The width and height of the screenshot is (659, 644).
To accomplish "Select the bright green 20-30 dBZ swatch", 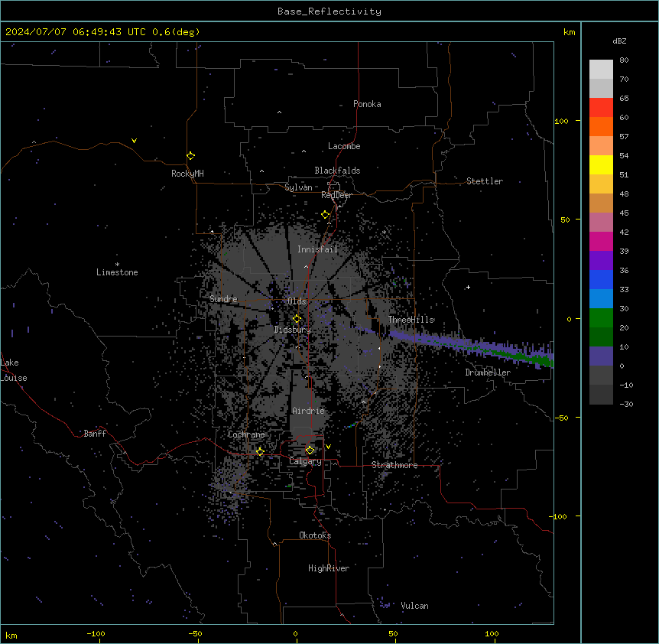I will (601, 318).
